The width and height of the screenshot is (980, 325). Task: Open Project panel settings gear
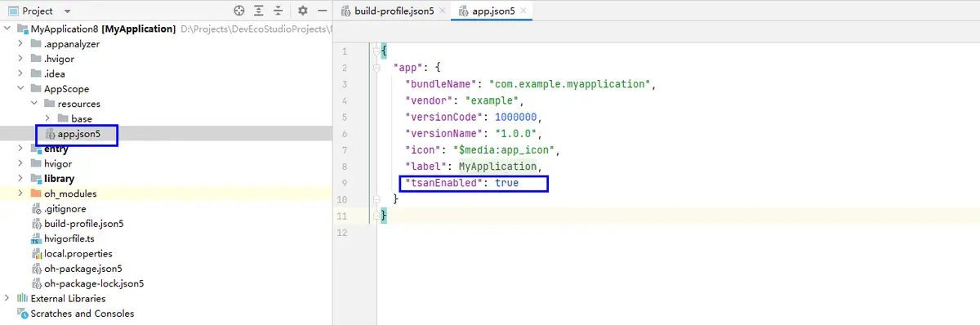tap(302, 11)
